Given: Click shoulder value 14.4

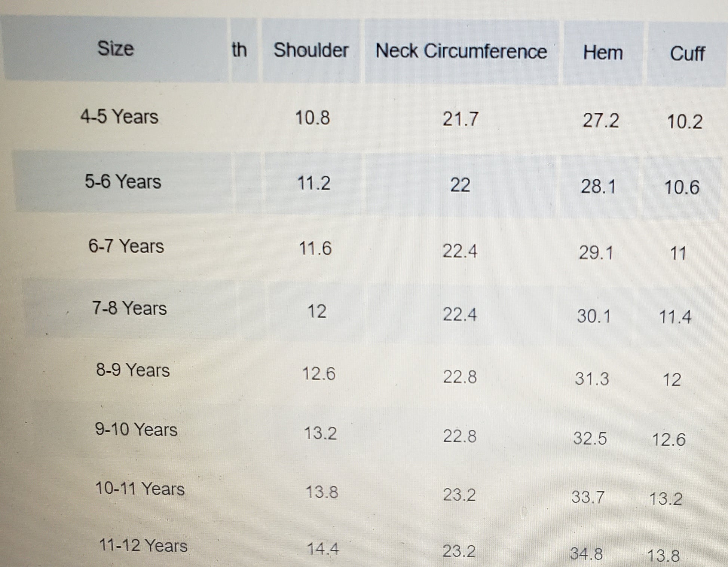Looking at the screenshot, I should click(x=322, y=549).
